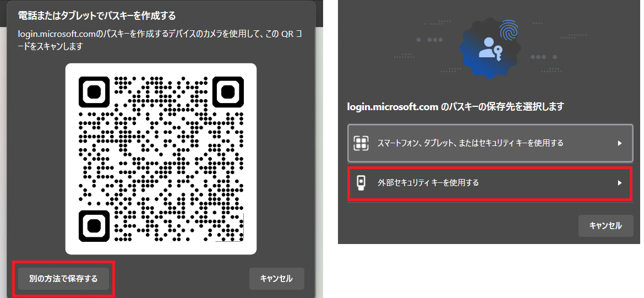Click the QR code image
The width and height of the screenshot is (644, 298).
[x=161, y=159]
